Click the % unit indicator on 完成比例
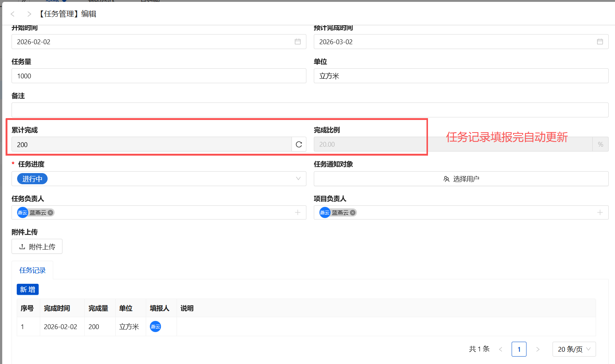The height and width of the screenshot is (364, 615). (600, 144)
